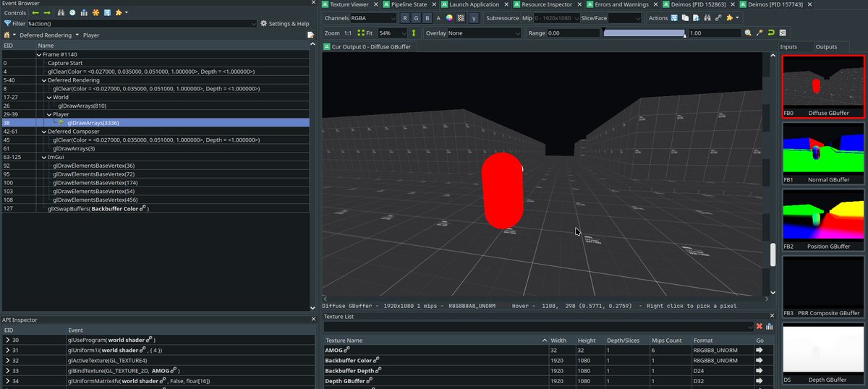Click the home icon in the breadcrumb bar
868x389 pixels.
point(7,35)
